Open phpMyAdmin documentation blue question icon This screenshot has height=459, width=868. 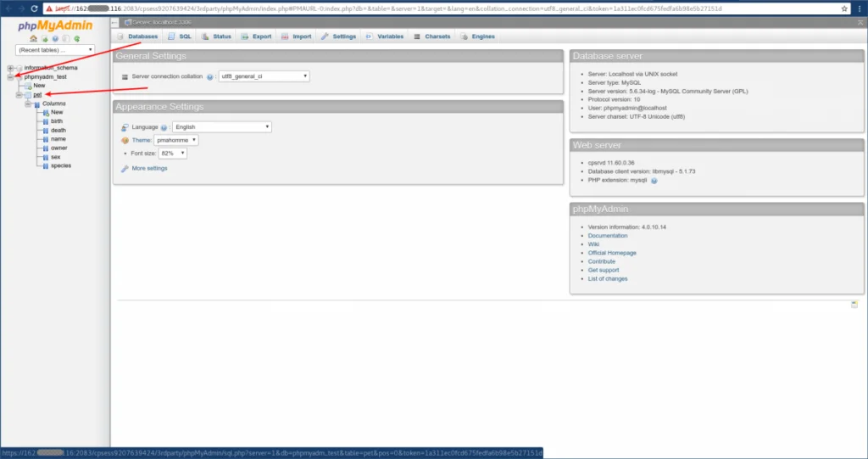pos(55,38)
